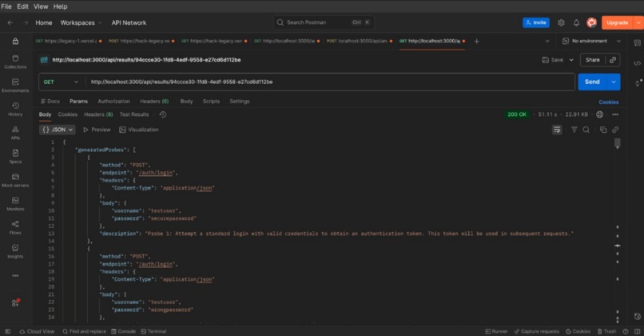The width and height of the screenshot is (644, 336).
Task: Open Terminal in the status bar
Action: point(153,331)
